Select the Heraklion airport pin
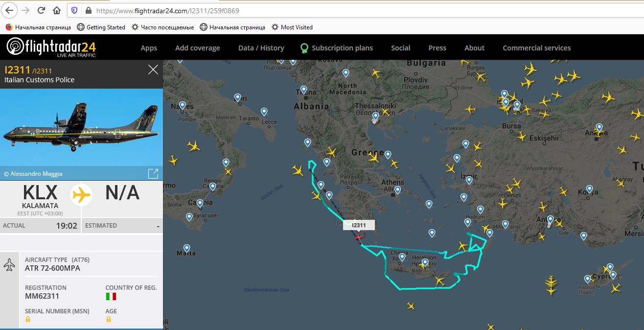 pyautogui.click(x=425, y=263)
